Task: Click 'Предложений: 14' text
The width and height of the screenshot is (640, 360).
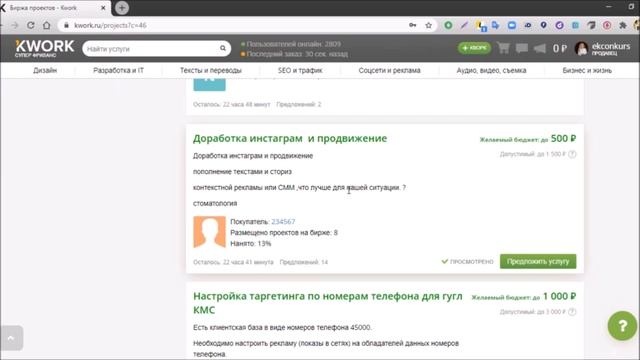Action: pyautogui.click(x=304, y=262)
